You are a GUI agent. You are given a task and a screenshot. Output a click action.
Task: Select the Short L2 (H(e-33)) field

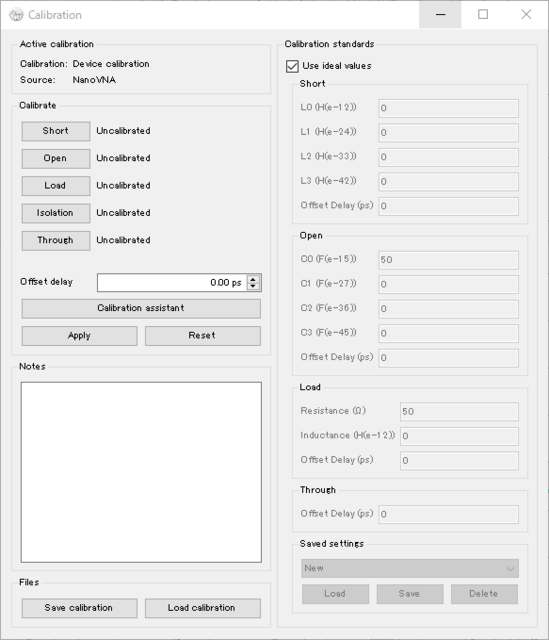click(x=449, y=157)
